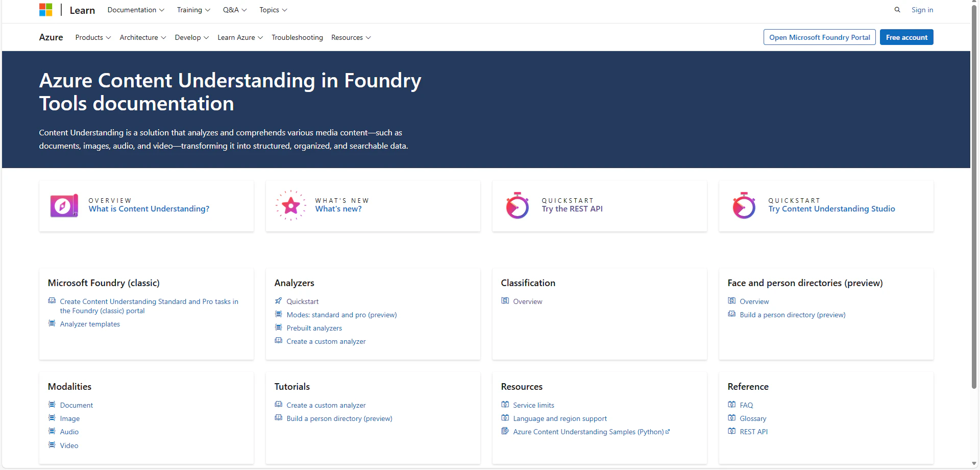Screen dimensions: 980x470
Task: Click icon beside Tutorials Build a person directory
Action: pyautogui.click(x=278, y=418)
